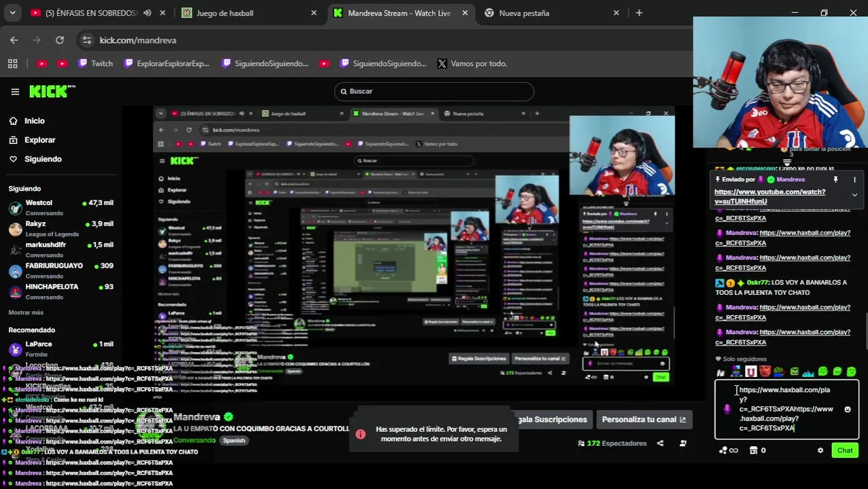
Task: Open the recommended LaParce channel
Action: [60, 348]
